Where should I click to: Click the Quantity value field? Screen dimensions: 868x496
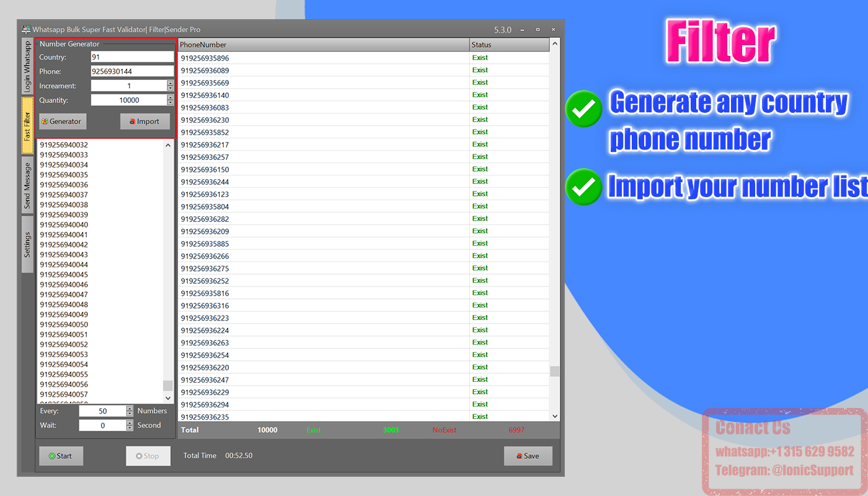tap(128, 100)
